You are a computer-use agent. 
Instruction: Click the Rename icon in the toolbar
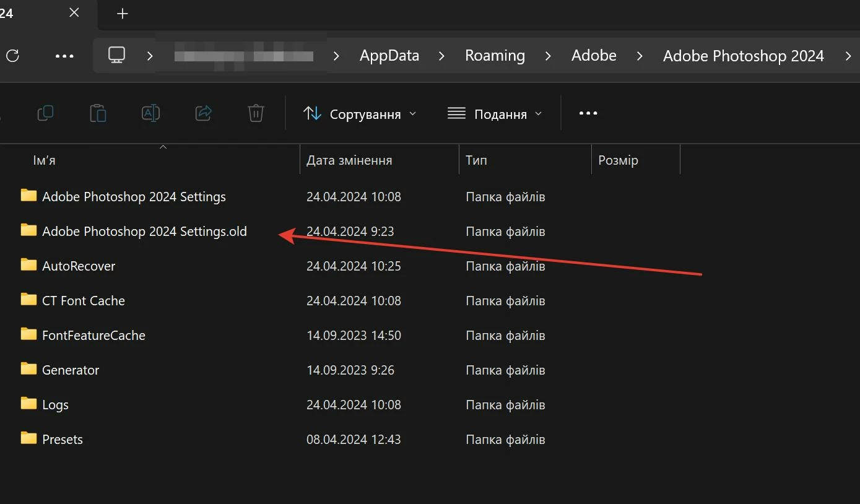pos(150,113)
